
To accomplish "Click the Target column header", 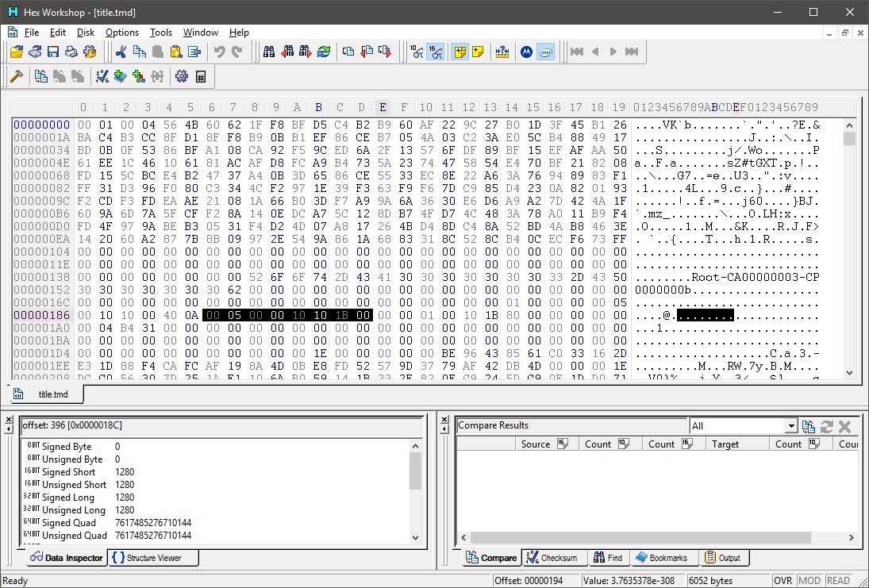I will point(737,444).
